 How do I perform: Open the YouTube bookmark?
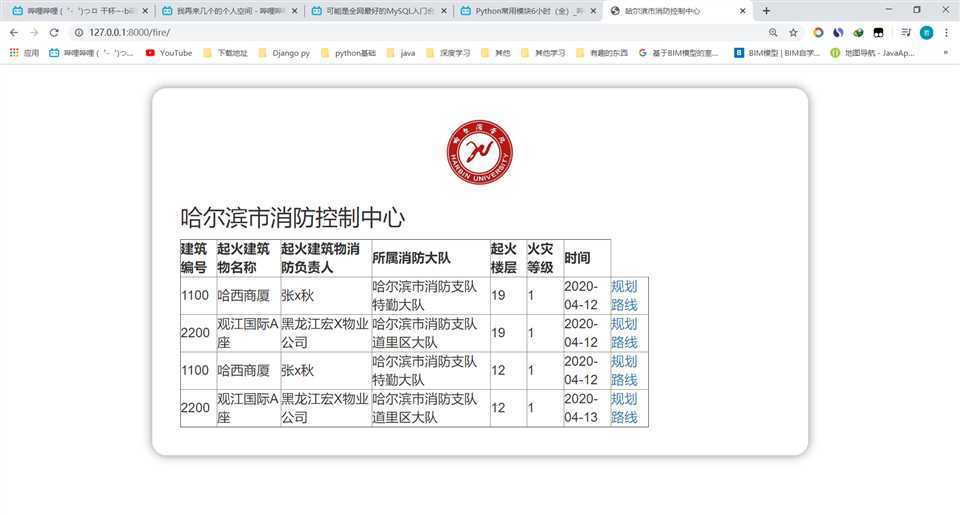click(x=169, y=53)
